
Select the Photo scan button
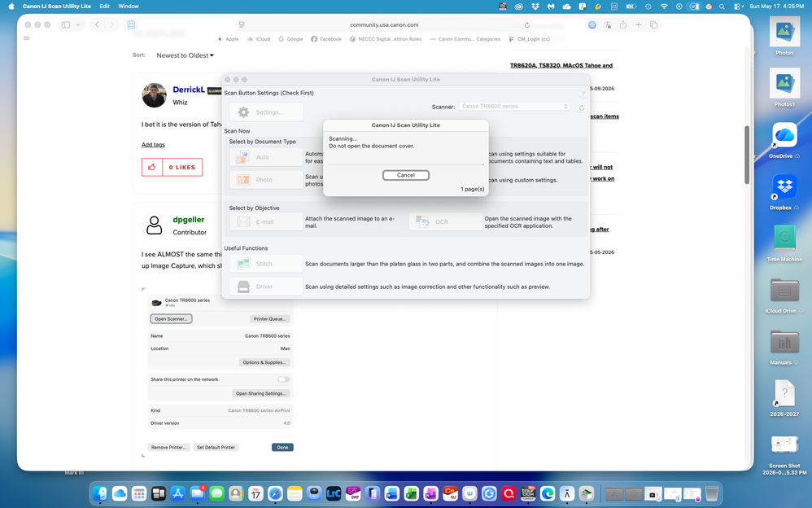[266, 180]
